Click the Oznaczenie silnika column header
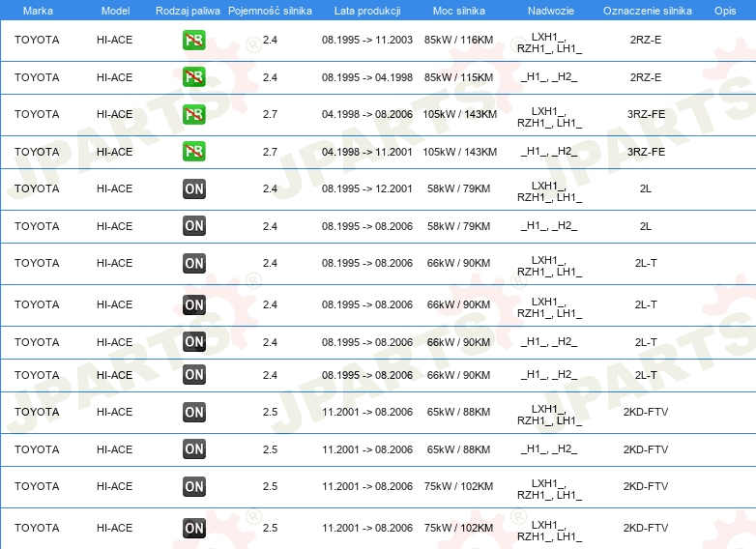Image resolution: width=756 pixels, height=549 pixels. click(x=647, y=11)
